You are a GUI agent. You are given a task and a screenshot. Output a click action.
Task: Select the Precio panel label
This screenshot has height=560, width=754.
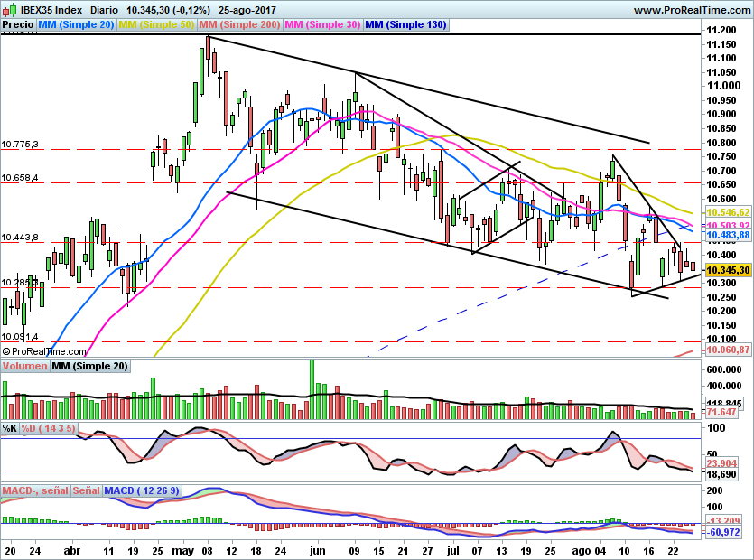pyautogui.click(x=15, y=24)
